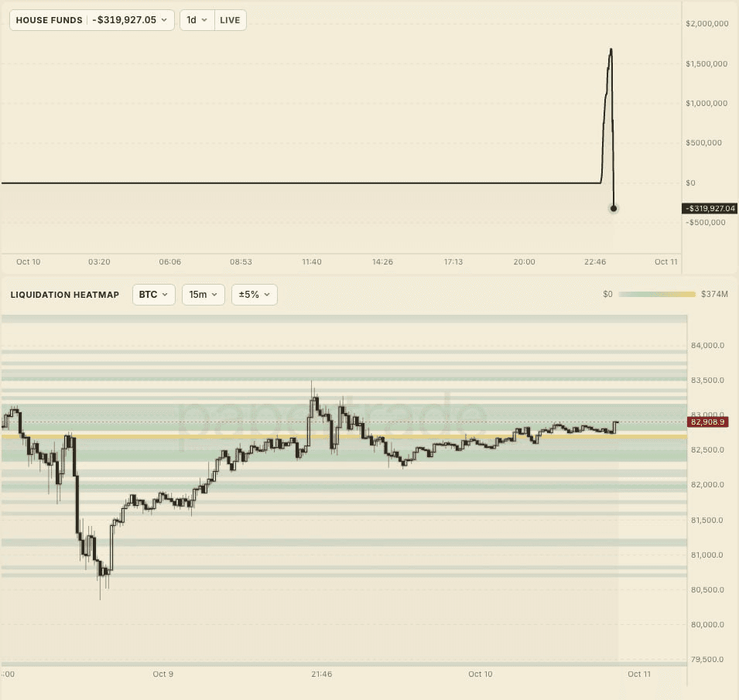This screenshot has height=700, width=739.
Task: Click the $2,000,000 axis label
Action: 707,23
